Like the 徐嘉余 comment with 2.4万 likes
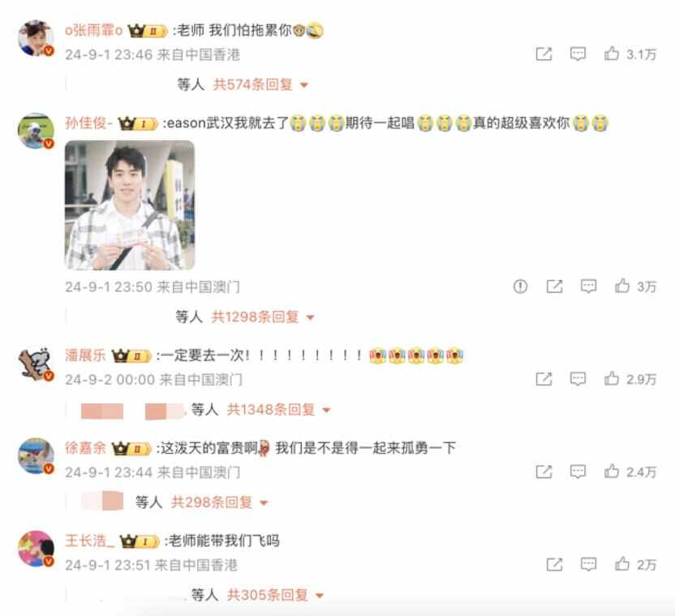 click(x=611, y=472)
